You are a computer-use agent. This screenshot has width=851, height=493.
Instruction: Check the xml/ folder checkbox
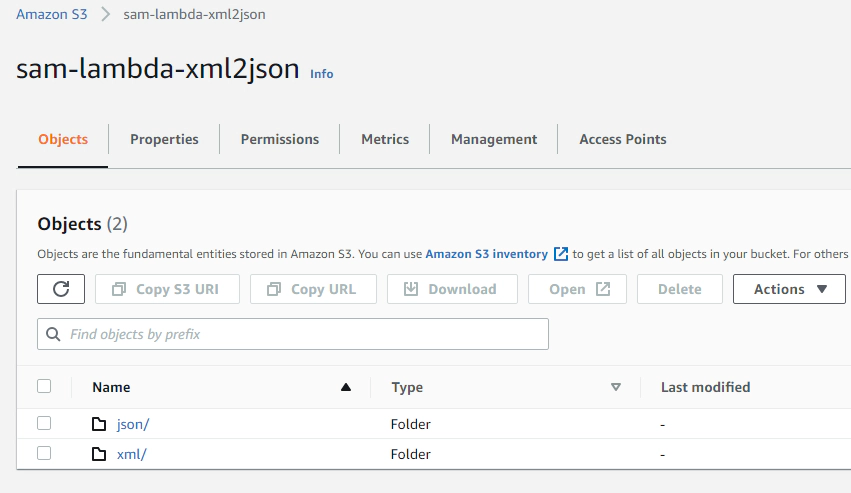44,453
